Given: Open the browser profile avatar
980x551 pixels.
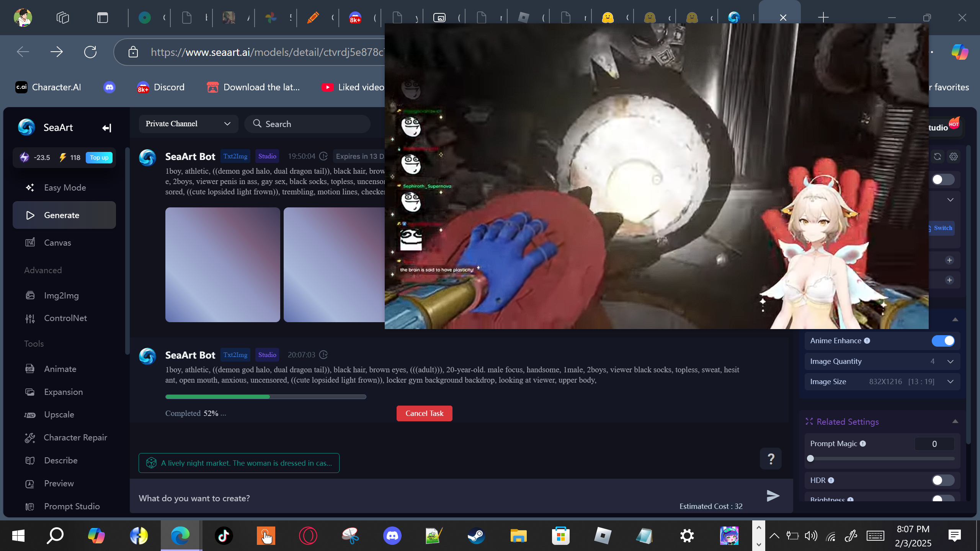Looking at the screenshot, I should (x=23, y=18).
